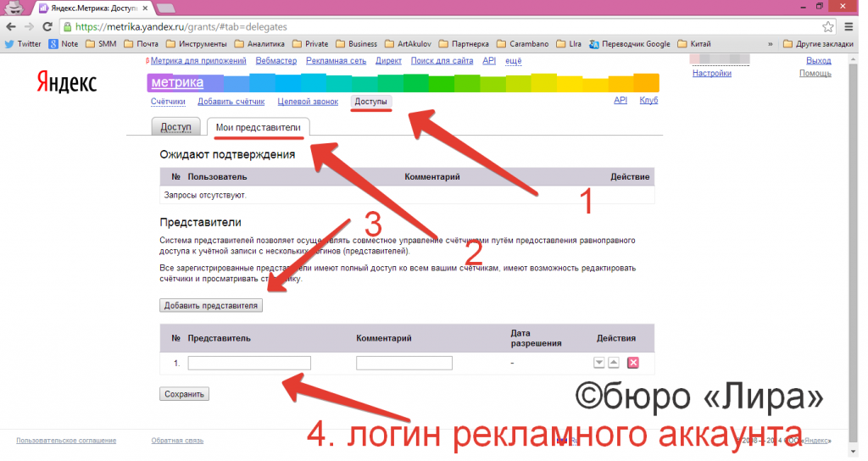
Task: Open Целевой звонок section
Action: (x=308, y=102)
